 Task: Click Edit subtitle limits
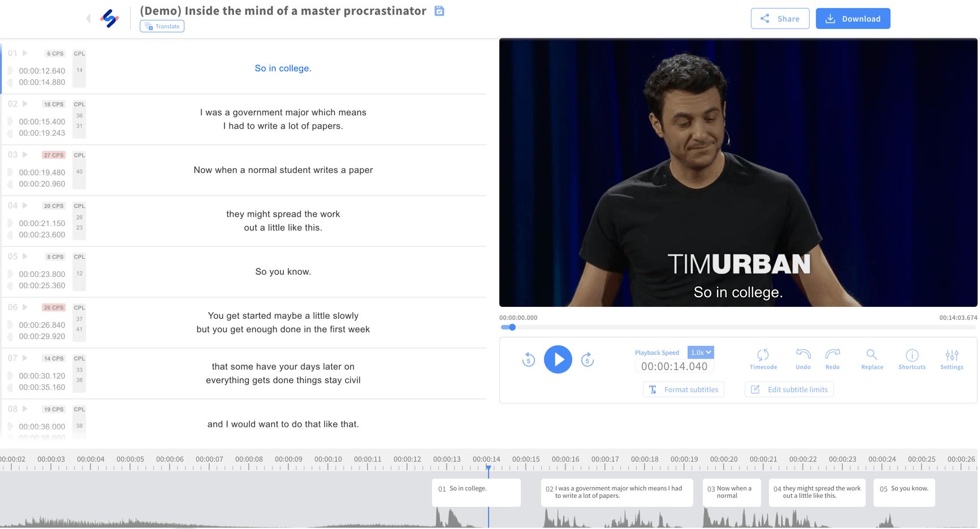point(789,389)
